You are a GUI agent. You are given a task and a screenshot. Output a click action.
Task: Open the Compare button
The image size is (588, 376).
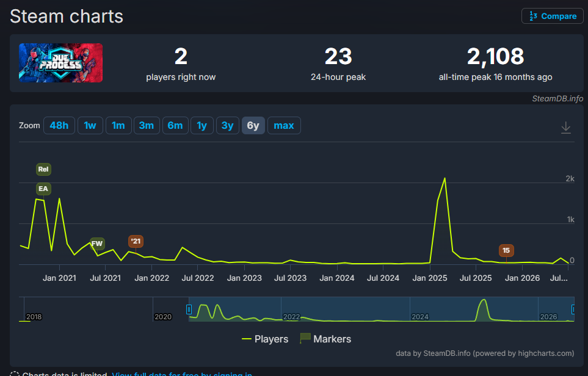coord(552,16)
